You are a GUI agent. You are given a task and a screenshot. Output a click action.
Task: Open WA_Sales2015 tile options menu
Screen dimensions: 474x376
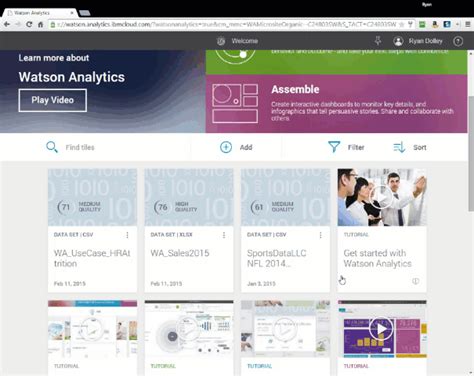point(224,235)
